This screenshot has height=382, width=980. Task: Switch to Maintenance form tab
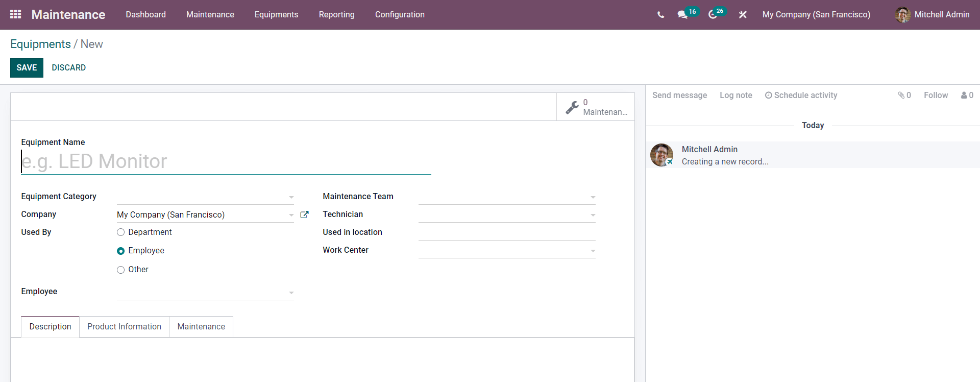click(201, 327)
